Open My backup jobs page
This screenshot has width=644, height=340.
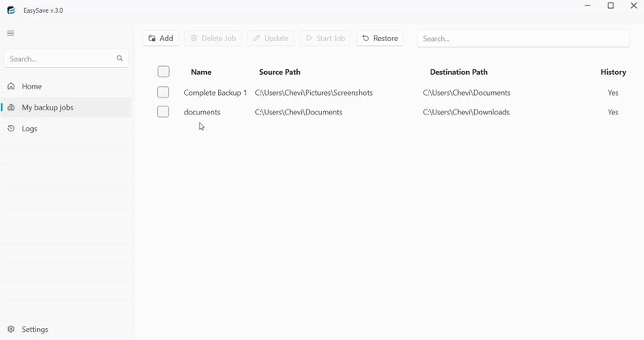coord(66,107)
